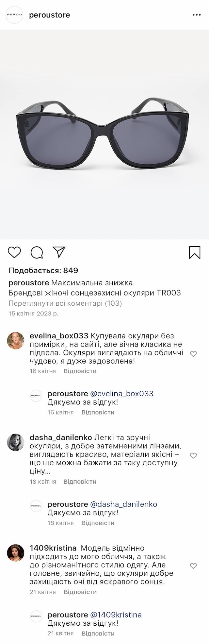Reply to the evelina_box033 comment
The image size is (209, 644).
pos(80,371)
